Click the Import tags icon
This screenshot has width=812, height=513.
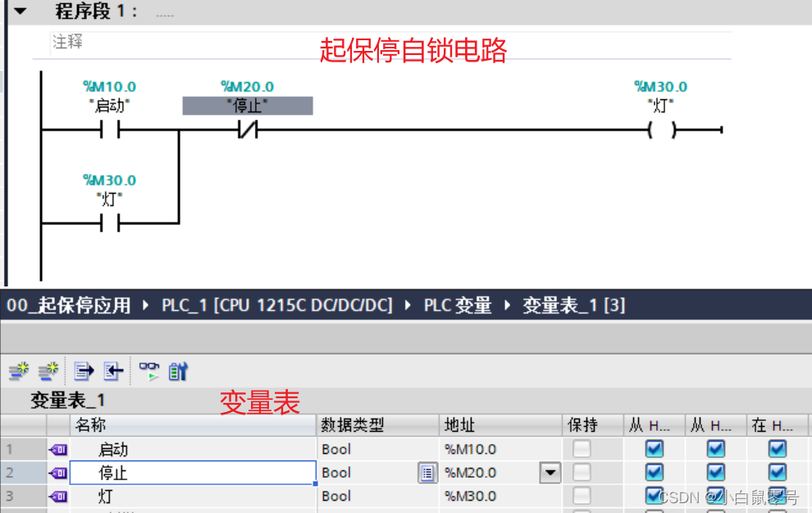pos(113,371)
